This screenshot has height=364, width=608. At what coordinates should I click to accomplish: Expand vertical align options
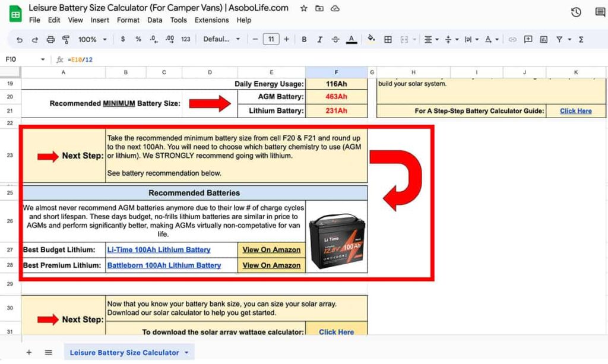tap(457, 40)
